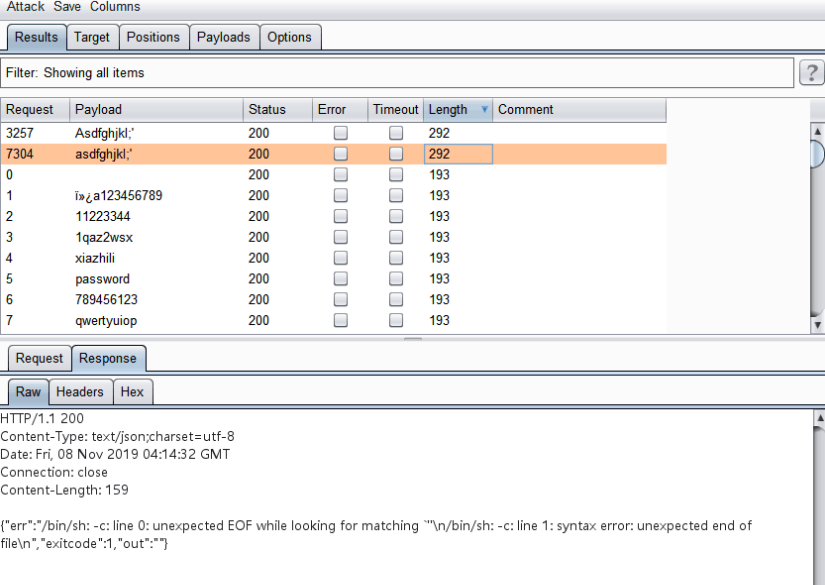Switch to the Positions tab
825x585 pixels.
click(153, 37)
